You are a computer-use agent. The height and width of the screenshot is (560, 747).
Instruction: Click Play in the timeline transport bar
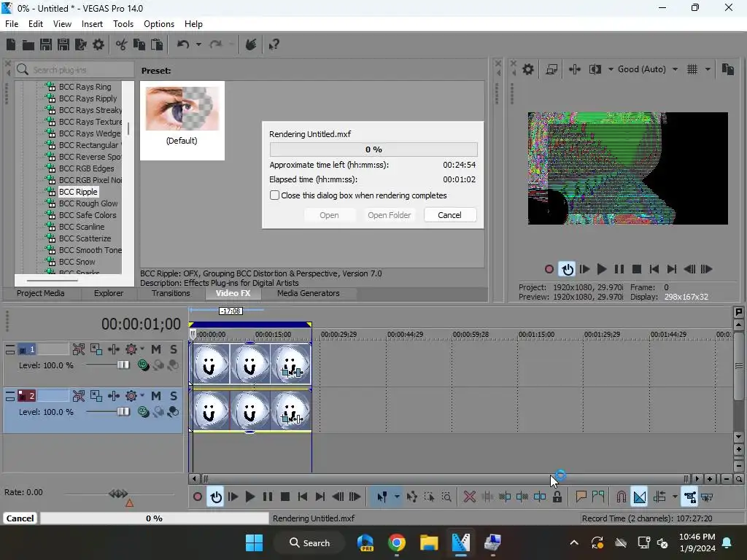click(x=249, y=497)
